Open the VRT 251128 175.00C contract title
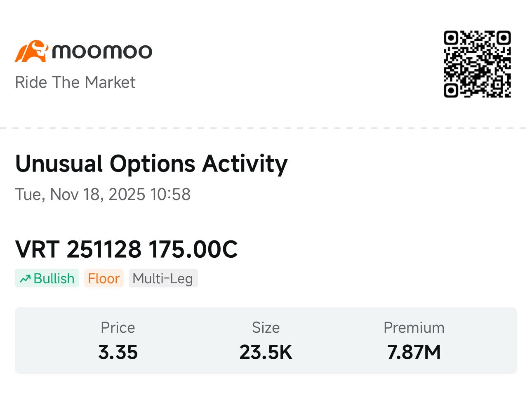Screen dimensions: 532x414 pyautogui.click(x=126, y=249)
